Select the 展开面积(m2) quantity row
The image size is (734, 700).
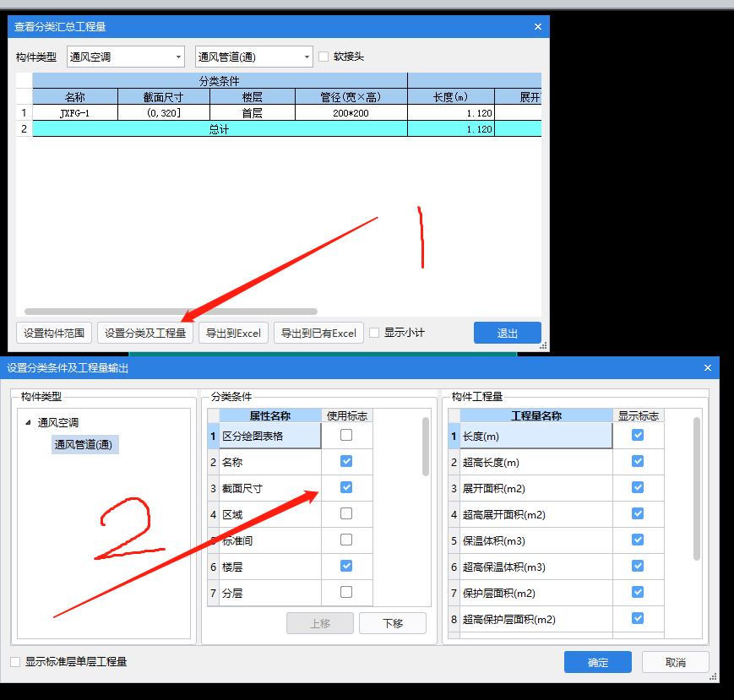(536, 489)
